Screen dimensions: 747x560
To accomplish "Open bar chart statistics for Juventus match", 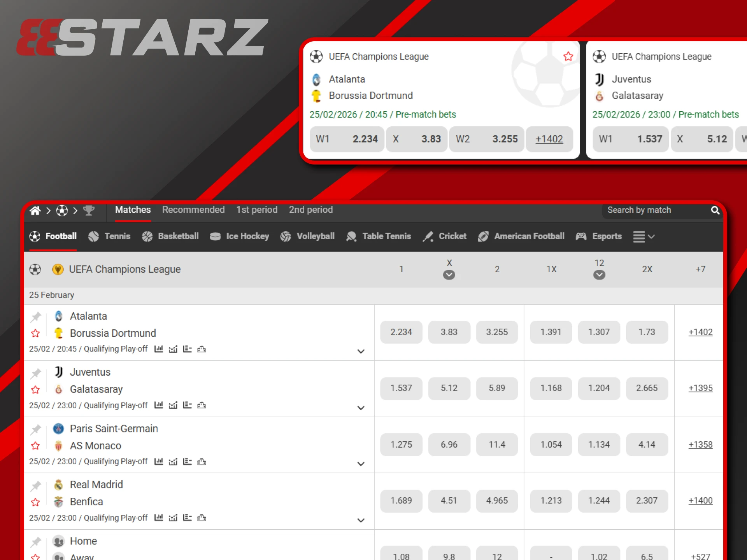I will tap(159, 405).
